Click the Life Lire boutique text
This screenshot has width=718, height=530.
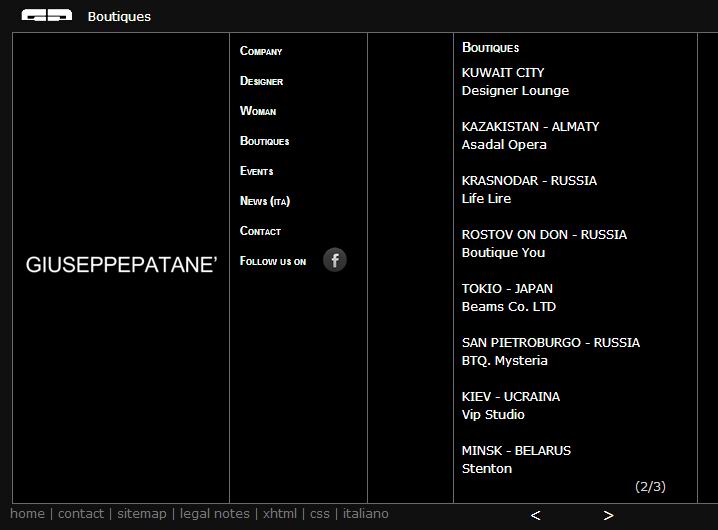pyautogui.click(x=486, y=199)
